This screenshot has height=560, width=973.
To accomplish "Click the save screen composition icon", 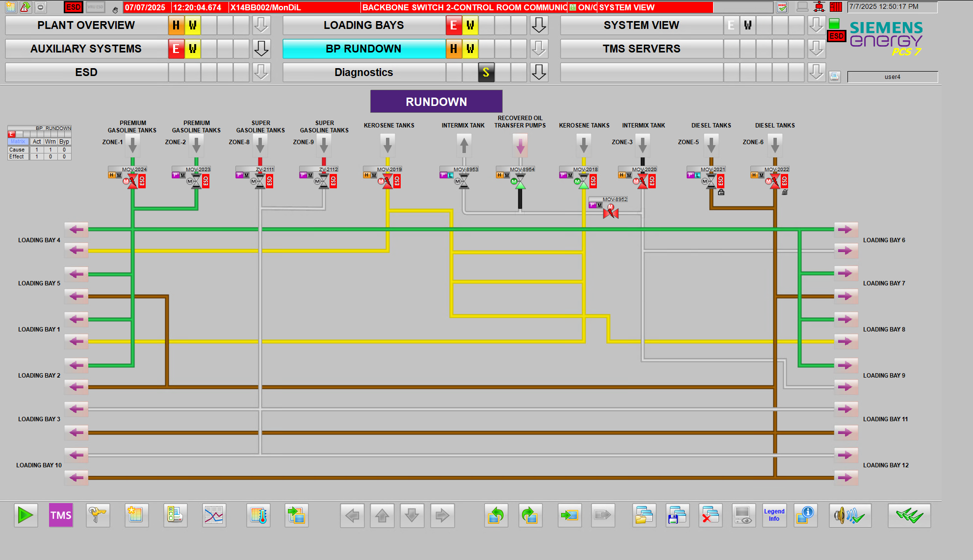I will coord(677,515).
